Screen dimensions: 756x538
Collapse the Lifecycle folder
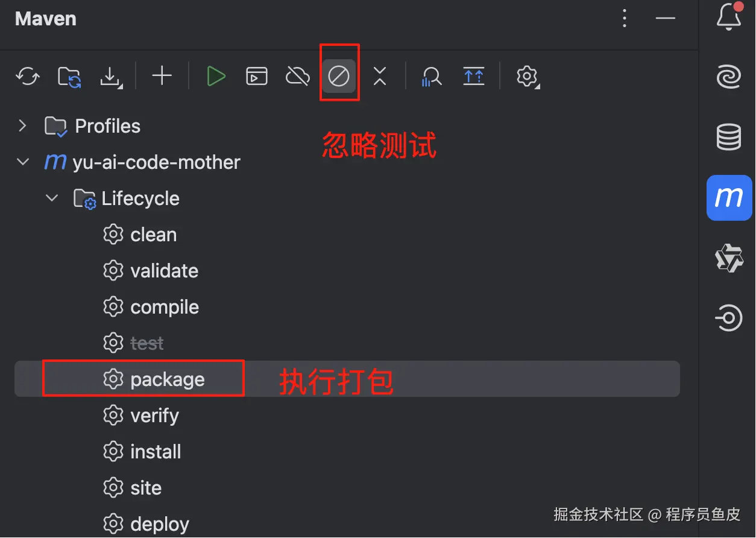52,198
